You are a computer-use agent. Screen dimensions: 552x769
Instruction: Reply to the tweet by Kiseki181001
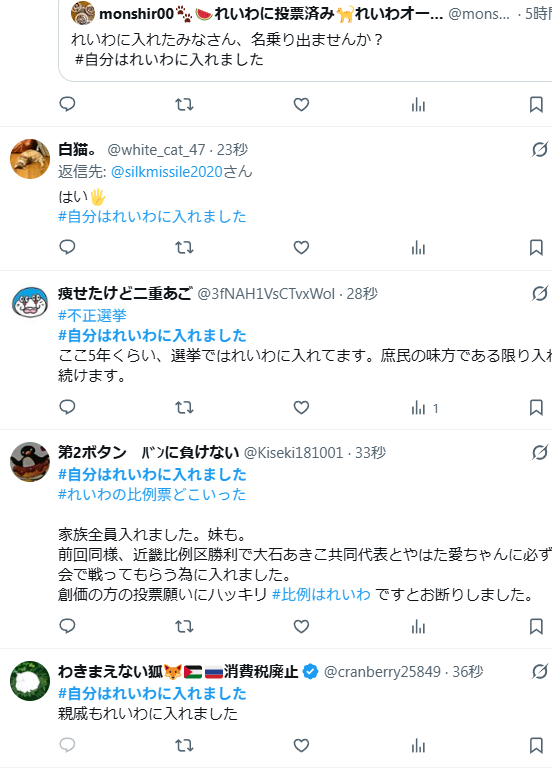coord(67,626)
